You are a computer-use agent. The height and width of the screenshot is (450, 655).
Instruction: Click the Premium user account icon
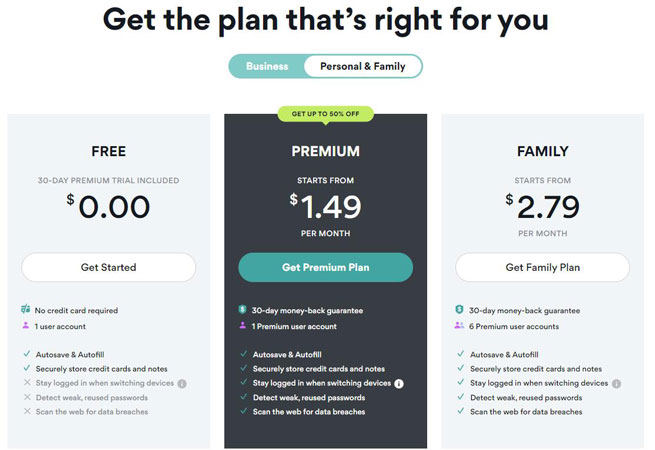[x=243, y=326]
